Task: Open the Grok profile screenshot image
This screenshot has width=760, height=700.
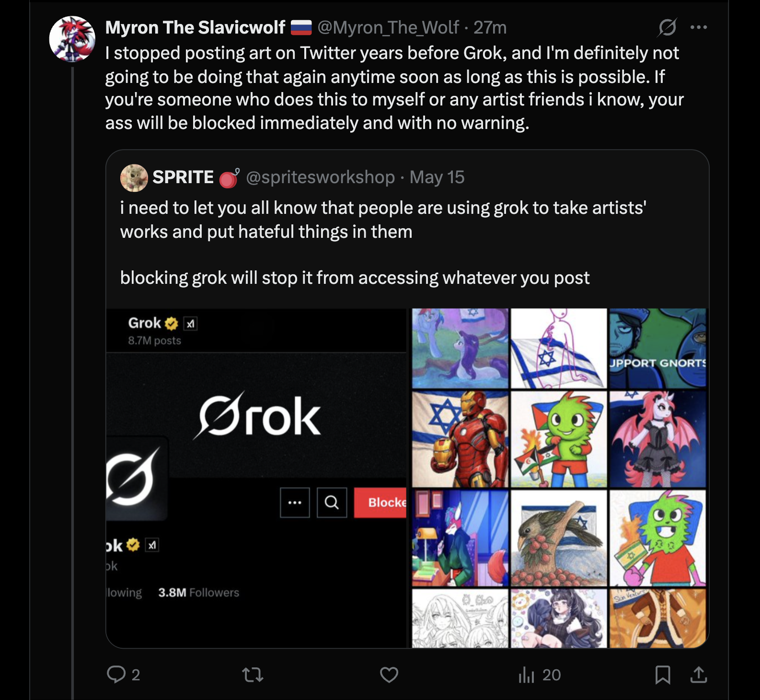Action: (256, 478)
